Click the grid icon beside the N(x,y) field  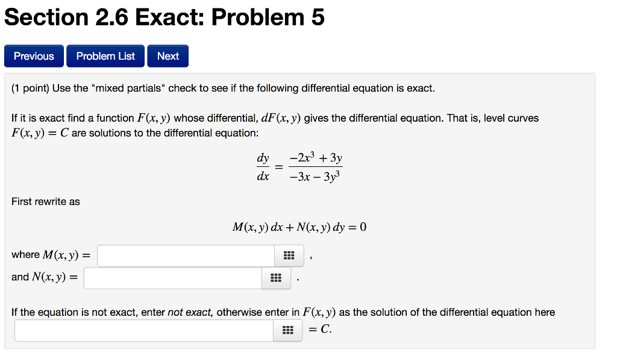pos(276,278)
